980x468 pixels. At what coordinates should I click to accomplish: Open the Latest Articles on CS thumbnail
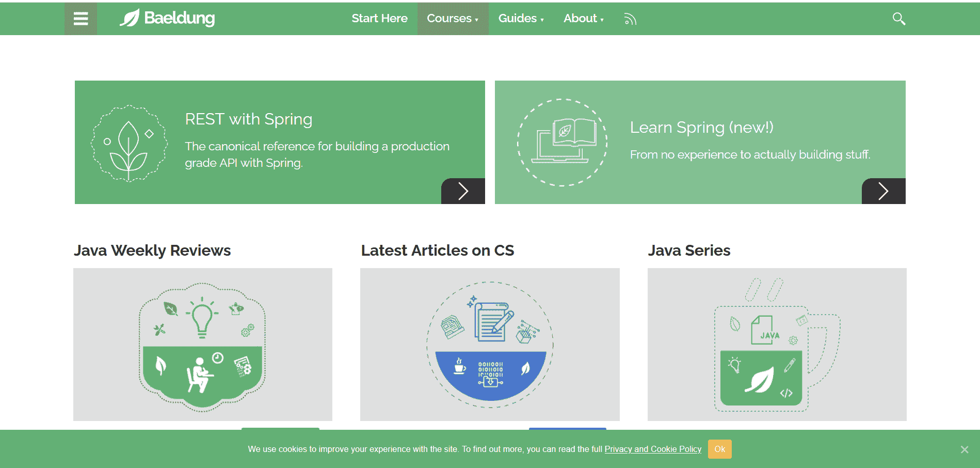point(490,344)
